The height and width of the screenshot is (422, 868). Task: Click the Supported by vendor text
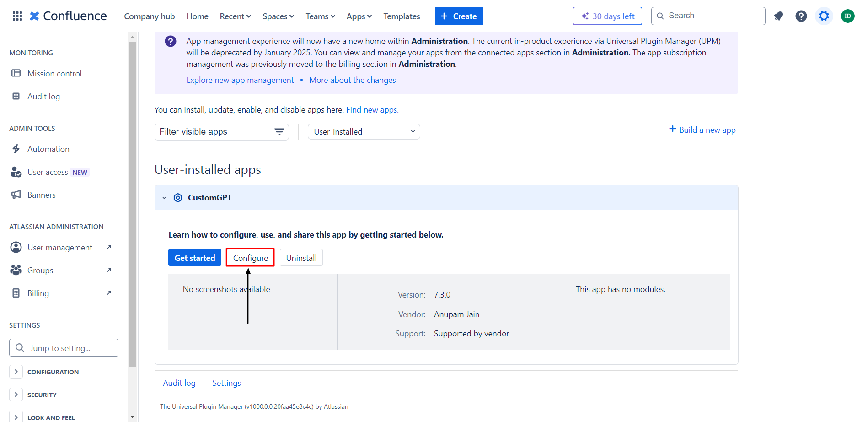[x=472, y=334]
